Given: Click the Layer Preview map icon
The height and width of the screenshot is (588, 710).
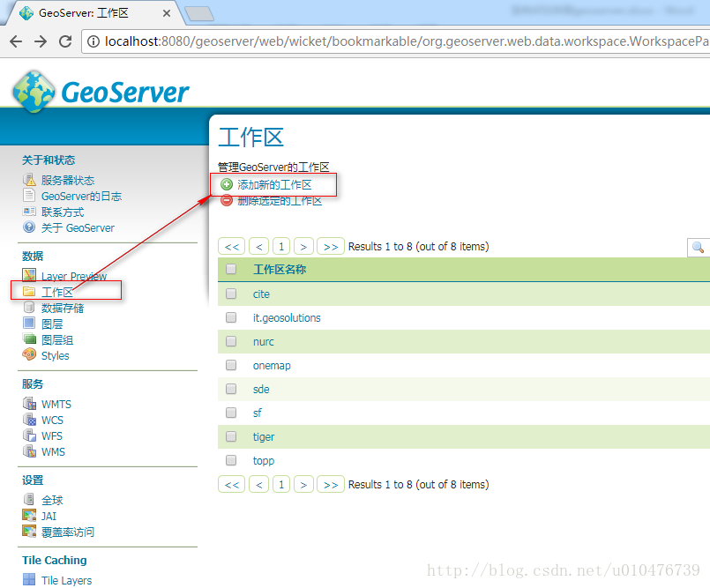Looking at the screenshot, I should [x=29, y=275].
